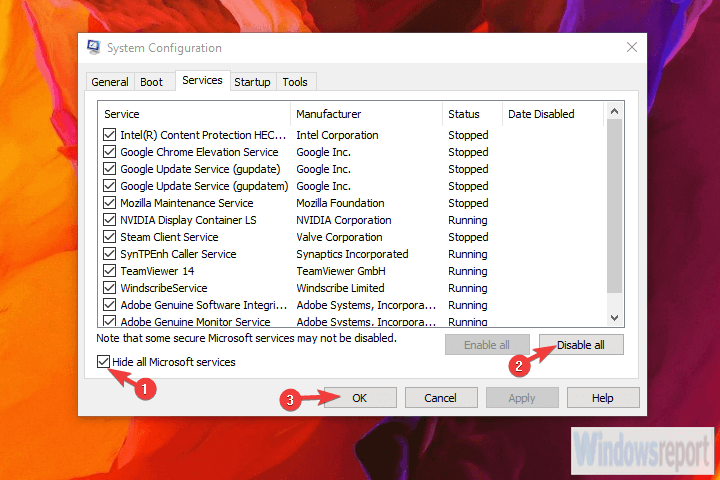Close the System Configuration window
Image resolution: width=720 pixels, height=480 pixels.
tap(632, 47)
